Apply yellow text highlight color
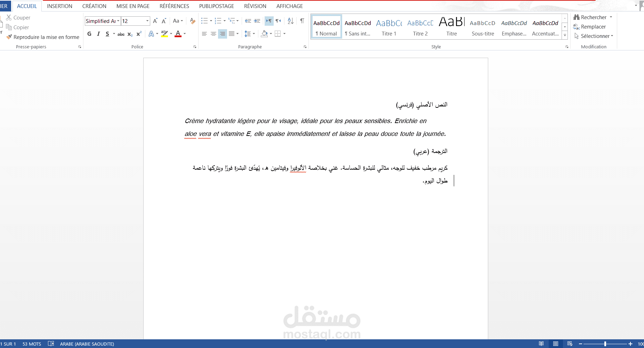This screenshot has width=644, height=348. [x=164, y=34]
